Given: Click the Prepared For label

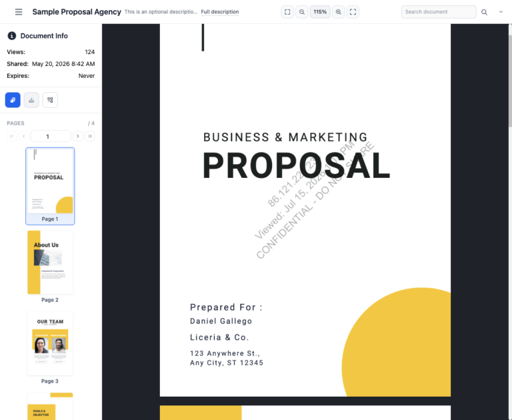Looking at the screenshot, I should (226, 307).
